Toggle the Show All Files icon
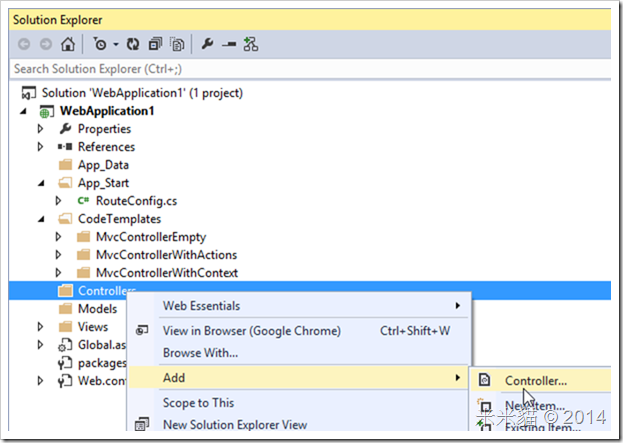The image size is (623, 443). pyautogui.click(x=177, y=44)
